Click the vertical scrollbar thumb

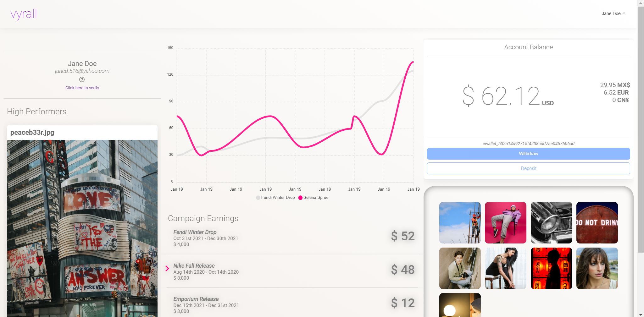(x=641, y=129)
